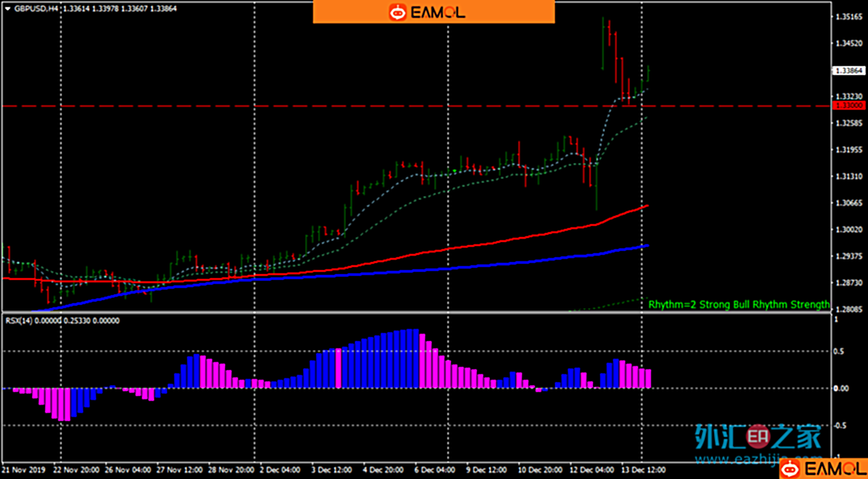This screenshot has height=479, width=868.
Task: Click the red 1.33000 price level label
Action: click(x=849, y=106)
